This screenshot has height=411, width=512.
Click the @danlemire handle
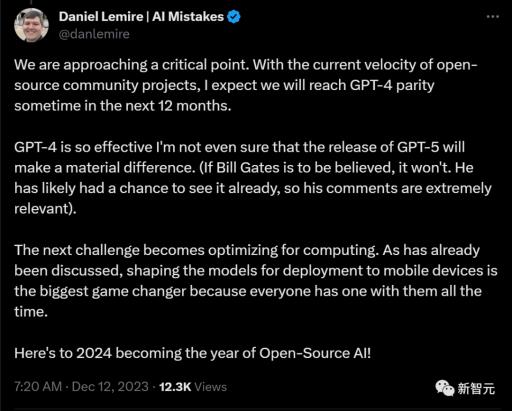tap(94, 34)
